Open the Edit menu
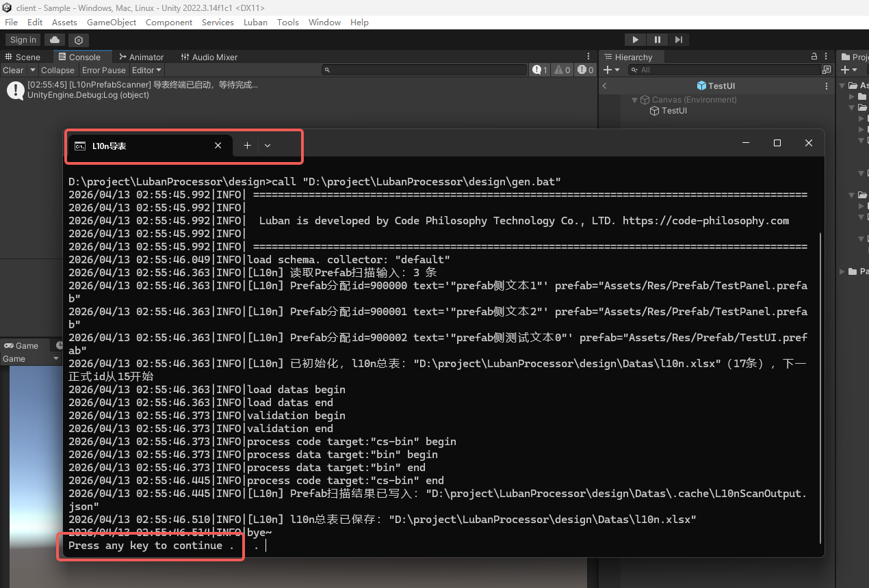The width and height of the screenshot is (869, 588). [35, 22]
